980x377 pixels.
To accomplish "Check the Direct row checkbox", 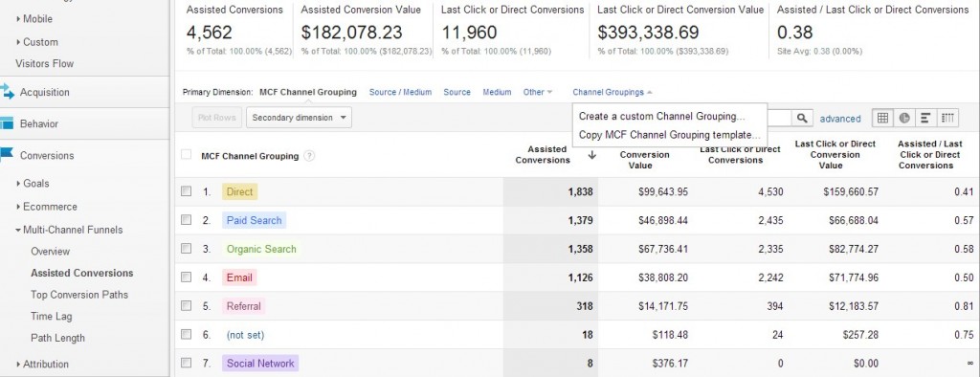I will coord(187,191).
